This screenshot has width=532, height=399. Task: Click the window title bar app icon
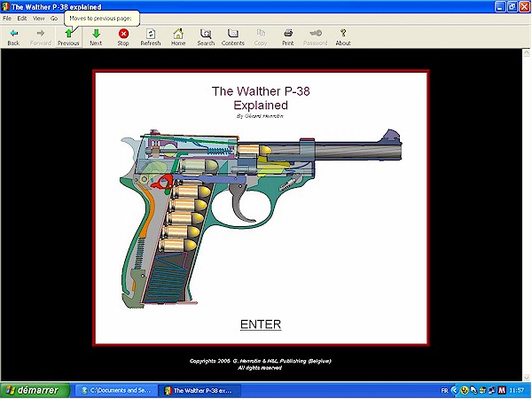tap(5, 6)
